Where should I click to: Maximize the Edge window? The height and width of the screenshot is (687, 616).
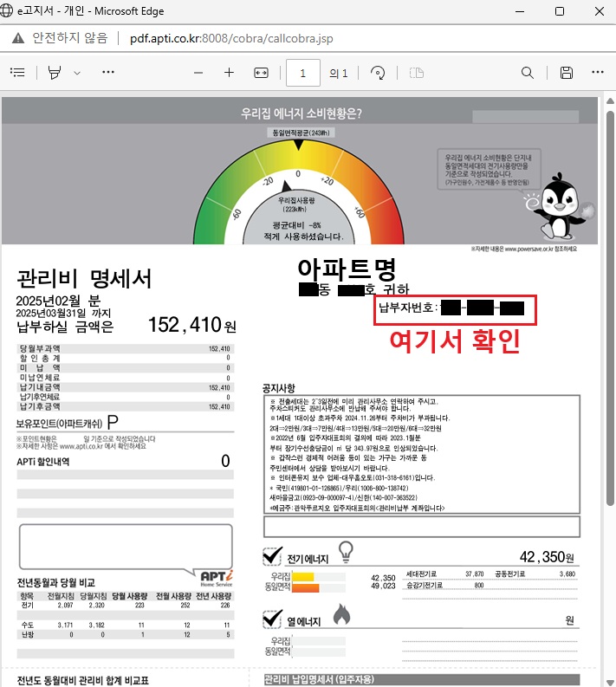pos(560,11)
